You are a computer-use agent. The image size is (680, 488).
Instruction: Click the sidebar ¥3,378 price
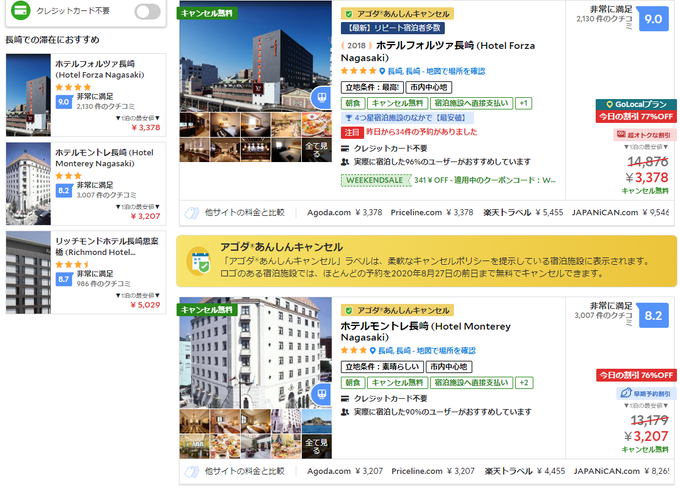click(x=146, y=128)
